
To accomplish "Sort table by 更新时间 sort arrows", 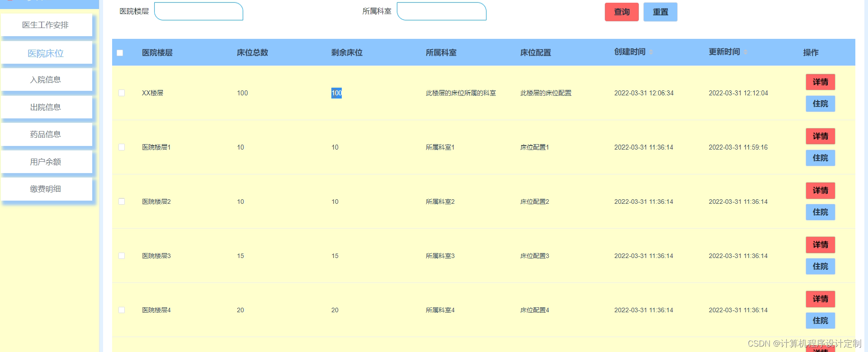I will point(745,52).
